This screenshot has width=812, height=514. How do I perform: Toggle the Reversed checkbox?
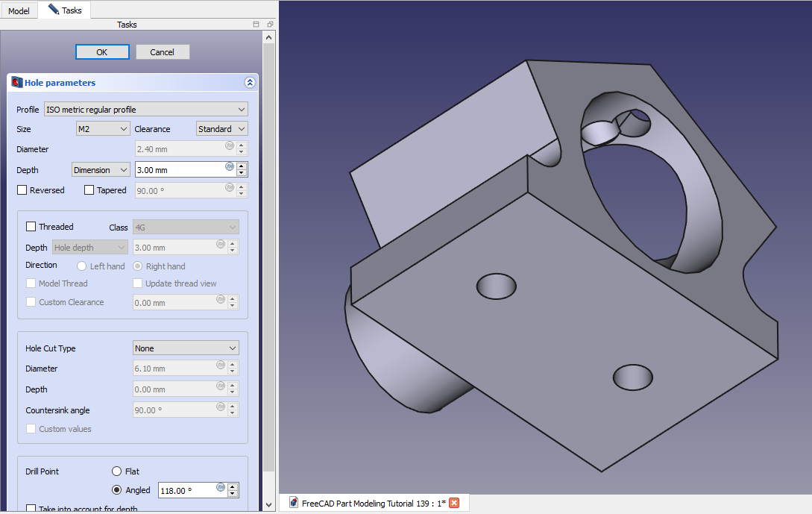click(x=22, y=190)
